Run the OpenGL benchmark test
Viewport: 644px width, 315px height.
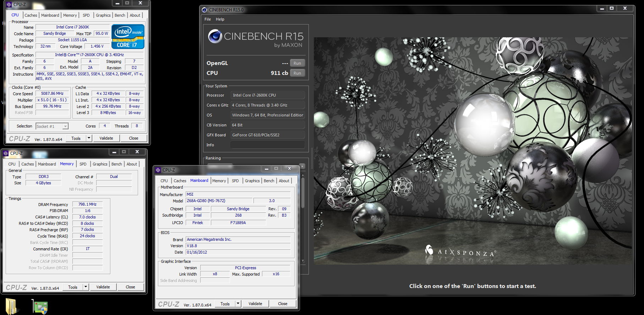point(298,63)
